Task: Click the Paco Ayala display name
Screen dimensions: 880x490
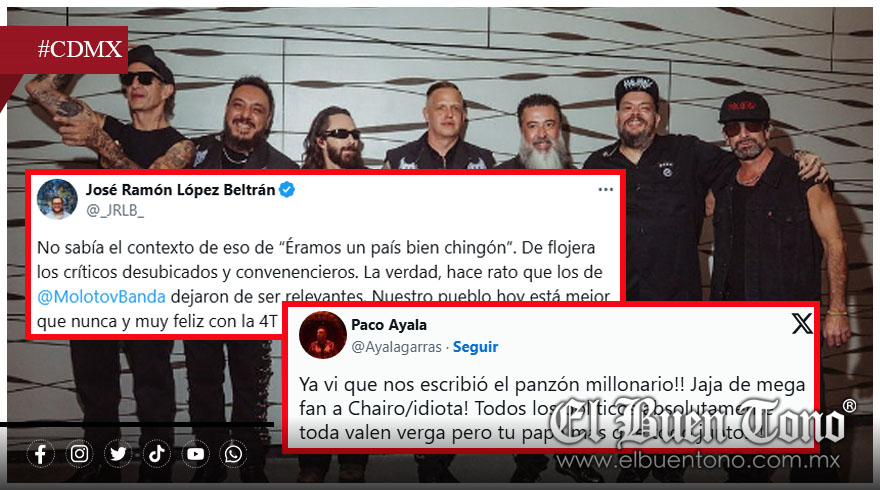Action: pos(389,324)
